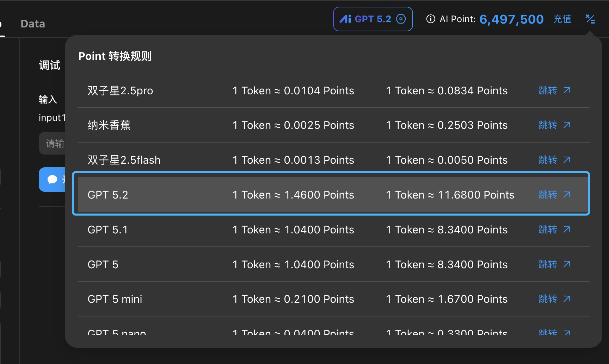Select the GPT 5.2 name in highlighted row

(108, 195)
